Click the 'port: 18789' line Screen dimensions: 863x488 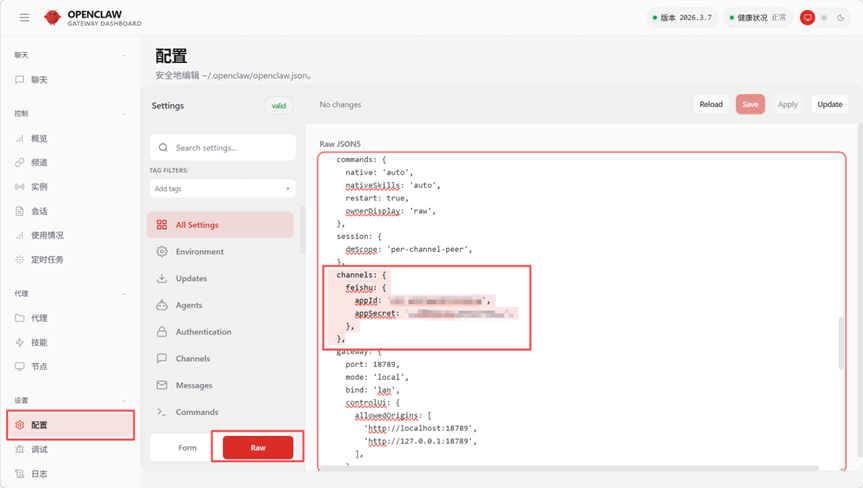click(x=372, y=364)
